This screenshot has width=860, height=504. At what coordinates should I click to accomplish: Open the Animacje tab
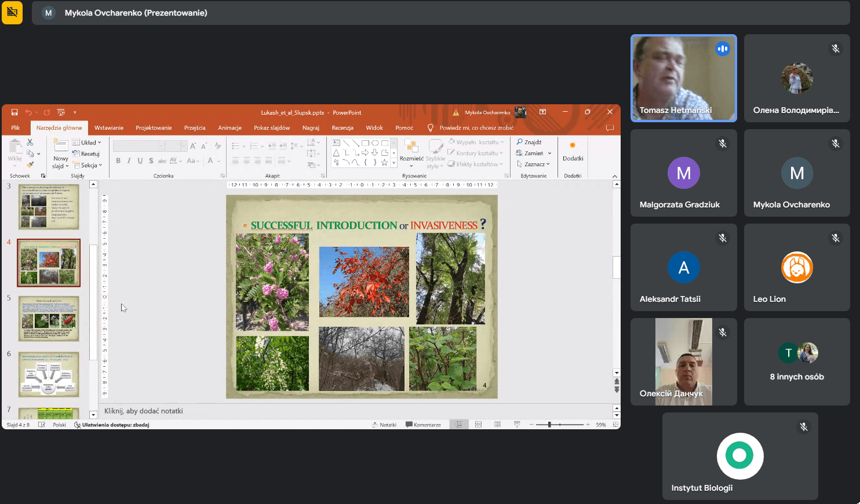point(229,127)
